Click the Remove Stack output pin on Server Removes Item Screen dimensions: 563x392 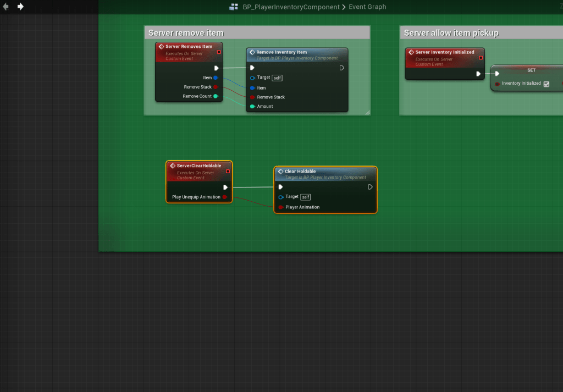tap(216, 87)
